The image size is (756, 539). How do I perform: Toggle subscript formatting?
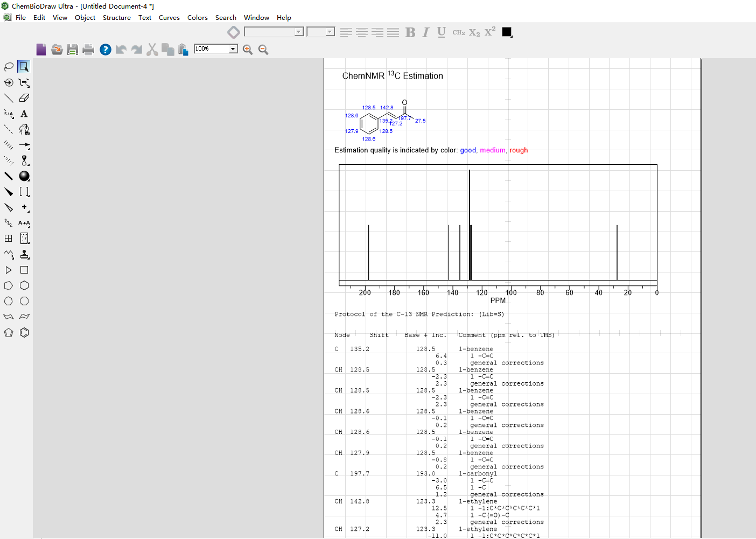point(474,32)
